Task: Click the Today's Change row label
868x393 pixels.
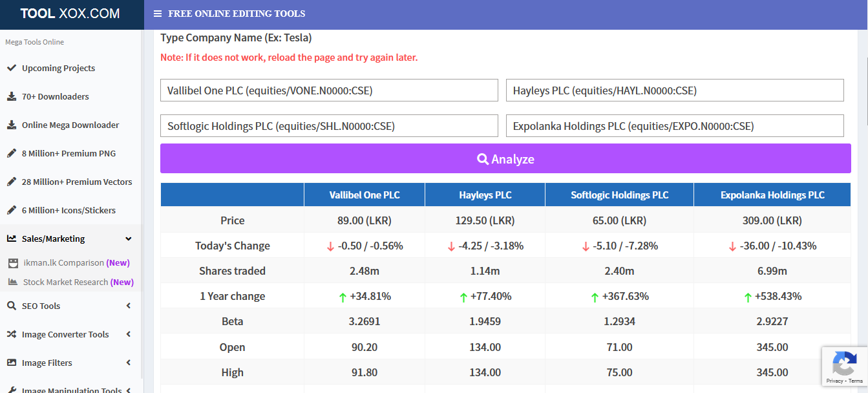Action: coord(233,246)
